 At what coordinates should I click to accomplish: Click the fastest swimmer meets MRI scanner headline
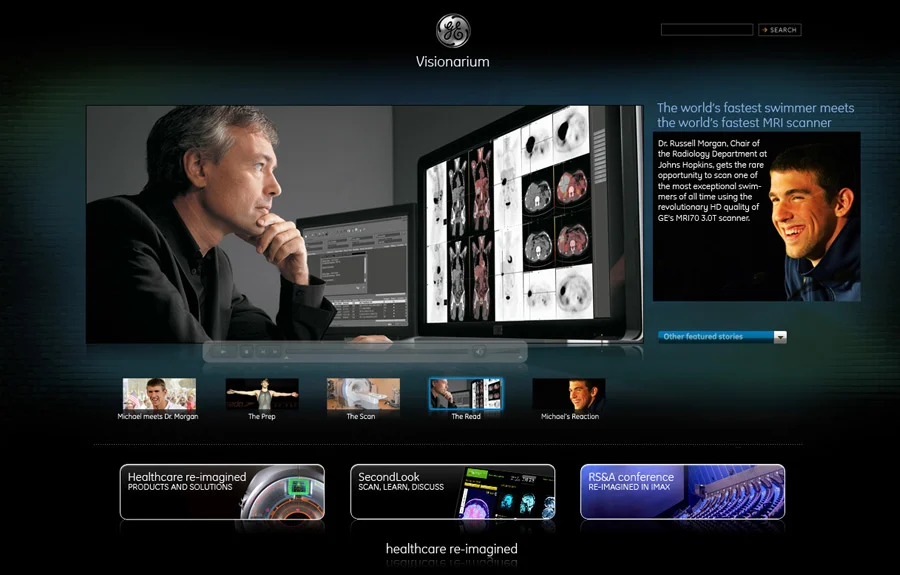click(755, 115)
